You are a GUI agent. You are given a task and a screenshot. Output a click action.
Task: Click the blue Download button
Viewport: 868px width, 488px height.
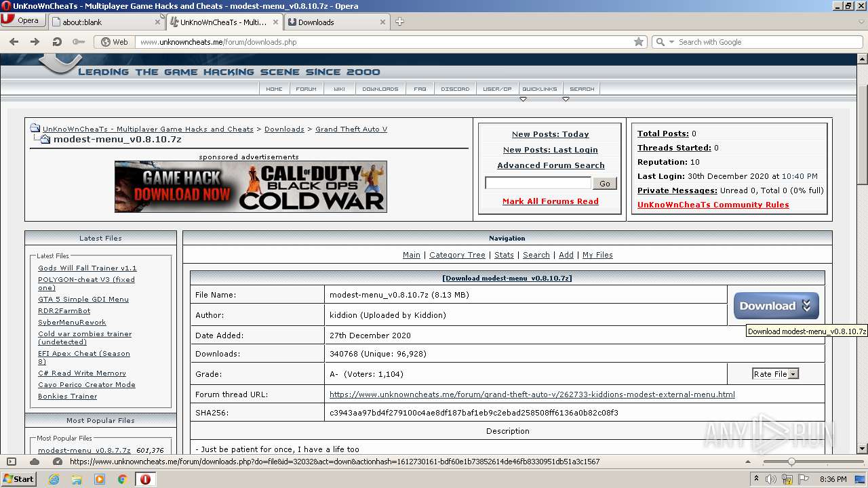(x=776, y=306)
